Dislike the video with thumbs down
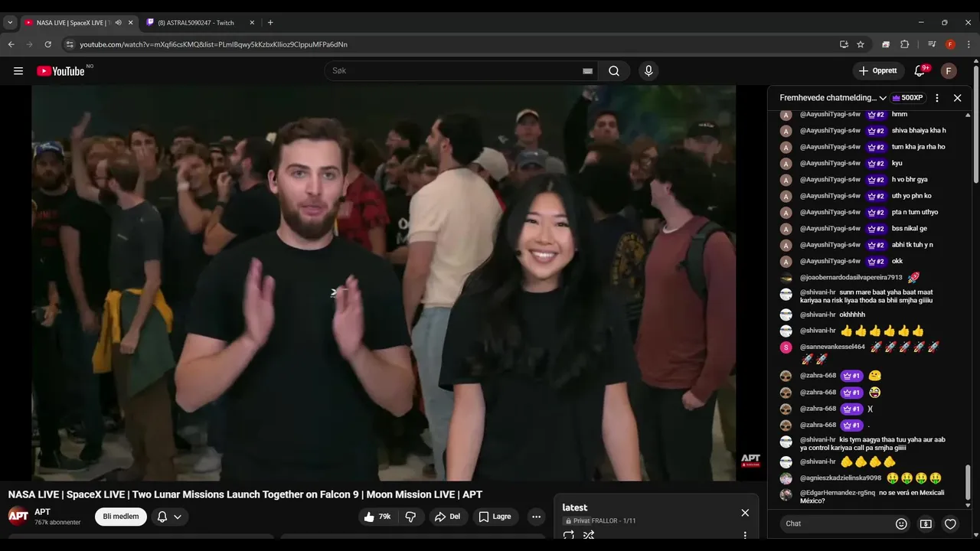This screenshot has height=551, width=980. pos(410,517)
